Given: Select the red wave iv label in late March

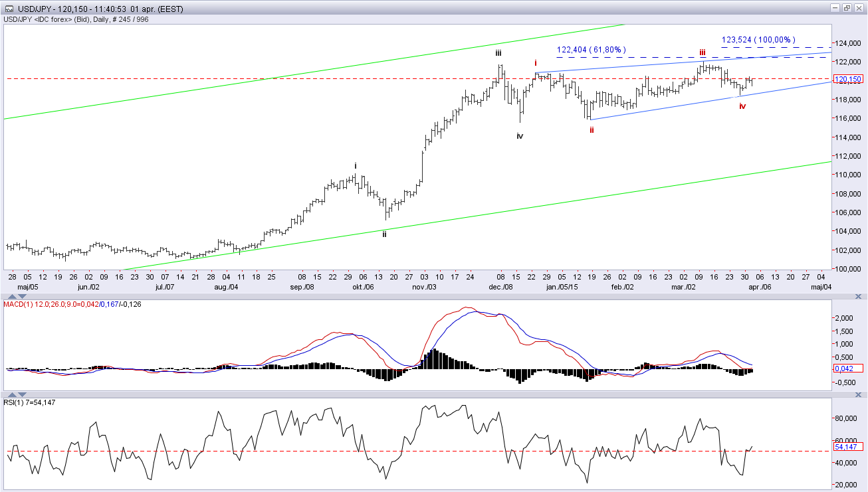Looking at the screenshot, I should [x=742, y=106].
